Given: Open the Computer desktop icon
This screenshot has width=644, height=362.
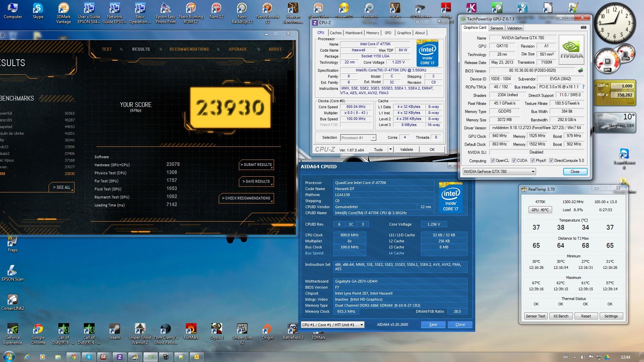Looking at the screenshot, I should coord(13,11).
